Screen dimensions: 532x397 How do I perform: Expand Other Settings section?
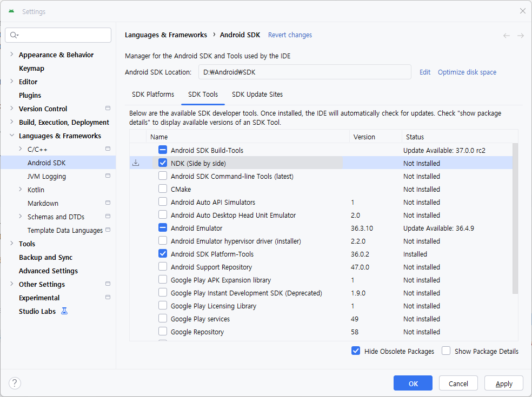(12, 284)
